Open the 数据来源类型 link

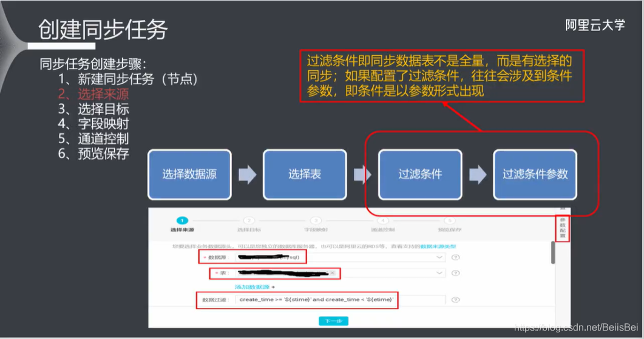[438, 246]
